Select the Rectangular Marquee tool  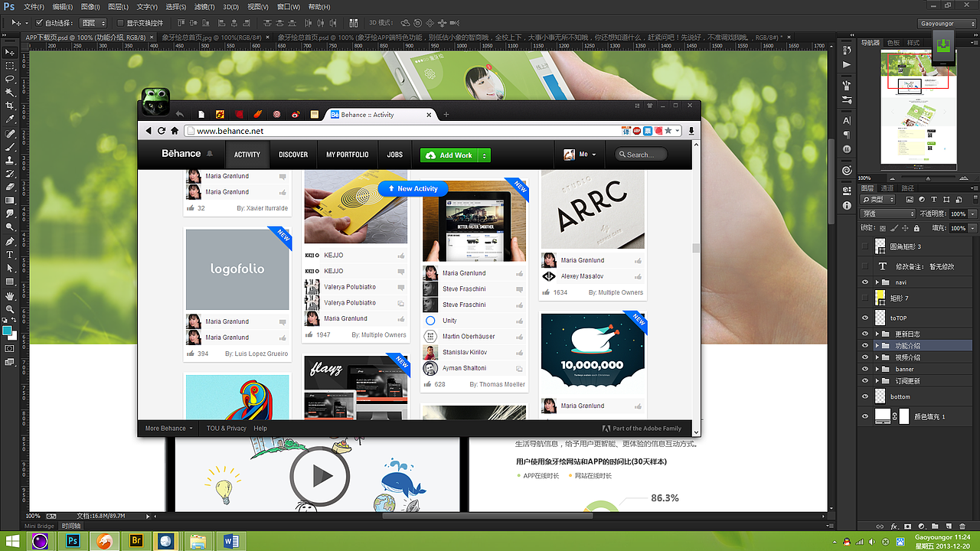tap(10, 65)
